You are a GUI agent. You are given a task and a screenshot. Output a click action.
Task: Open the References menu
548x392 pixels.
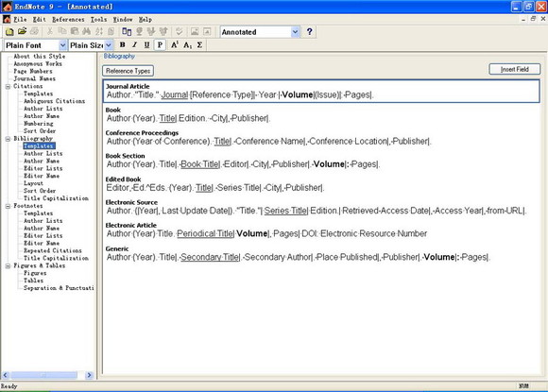(68, 19)
